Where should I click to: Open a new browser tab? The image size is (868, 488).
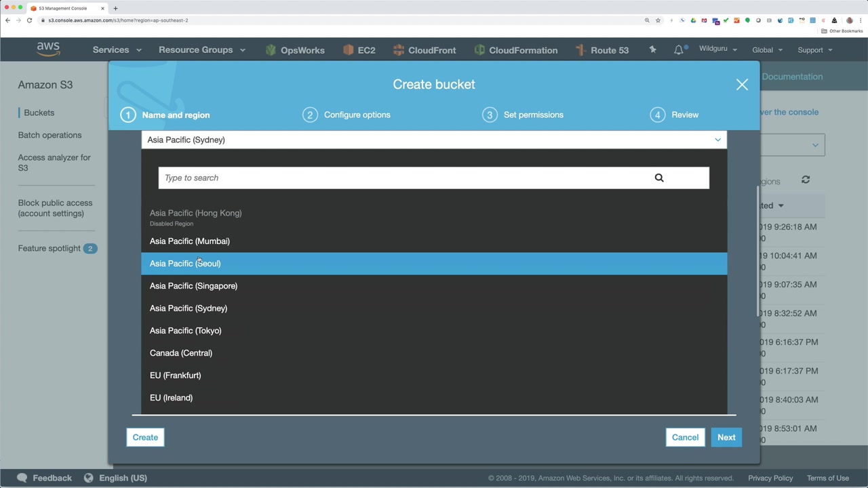coord(115,8)
